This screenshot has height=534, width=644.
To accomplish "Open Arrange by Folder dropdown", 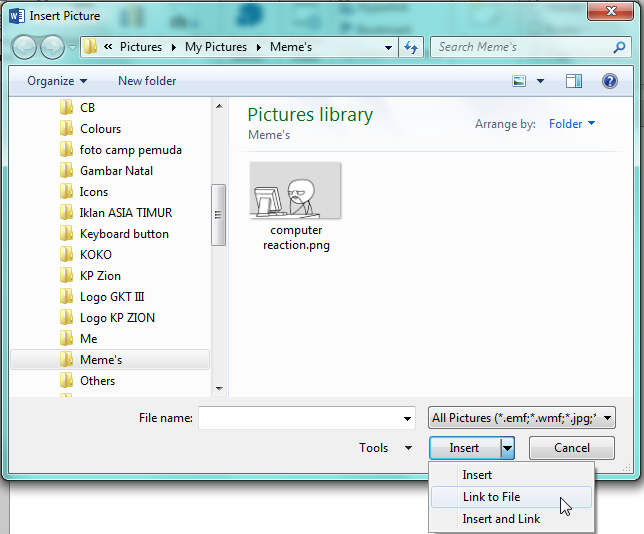I will [572, 124].
